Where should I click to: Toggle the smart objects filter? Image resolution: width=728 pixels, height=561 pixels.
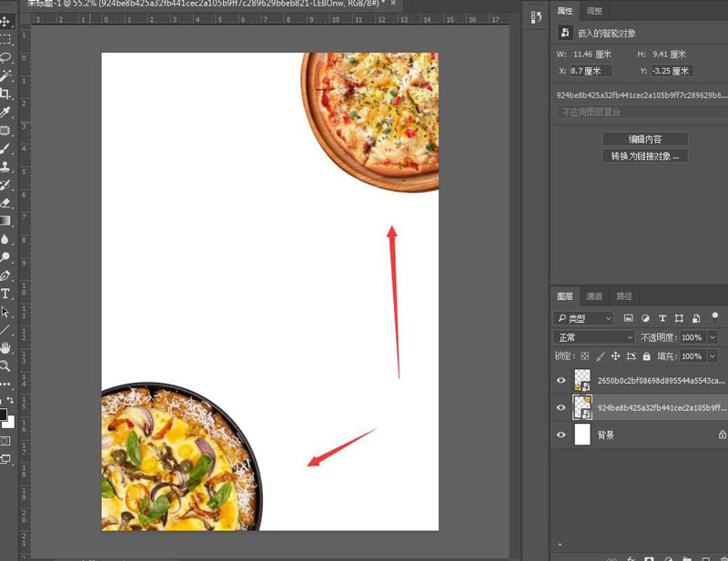(x=696, y=318)
